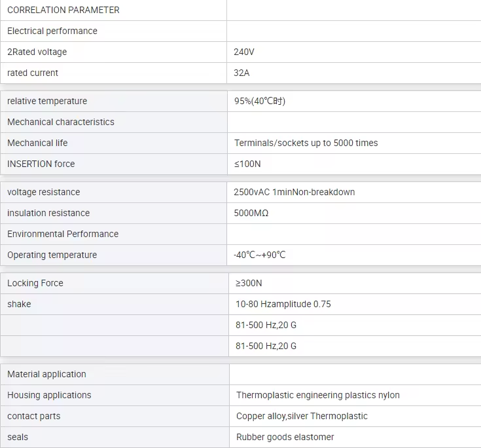This screenshot has width=481, height=448.
Task: Click the 95% (40℃) value cell
Action: pos(260,102)
